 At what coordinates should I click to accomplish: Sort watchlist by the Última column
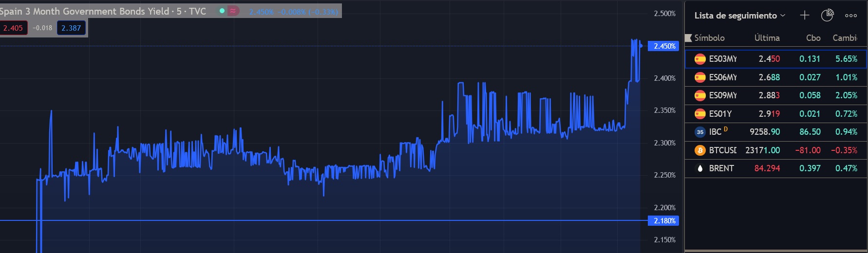pyautogui.click(x=767, y=38)
